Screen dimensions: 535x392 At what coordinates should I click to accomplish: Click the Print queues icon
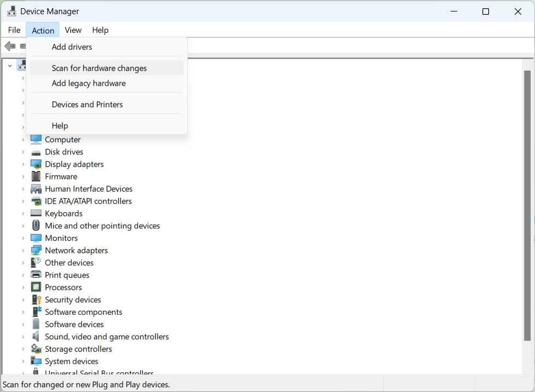(x=36, y=275)
